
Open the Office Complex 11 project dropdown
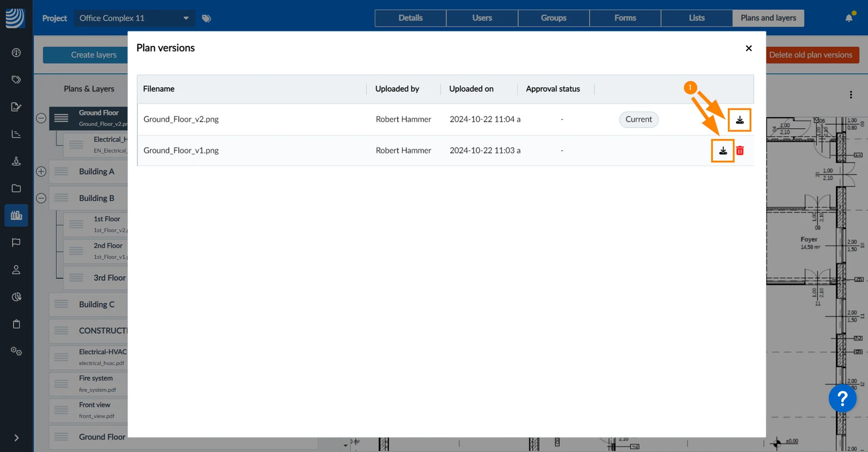[x=133, y=18]
